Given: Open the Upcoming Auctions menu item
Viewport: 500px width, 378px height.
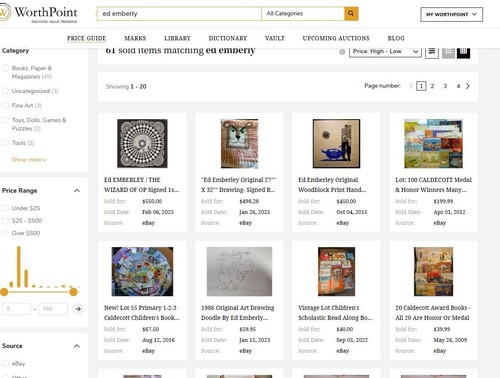Looking at the screenshot, I should click(x=336, y=38).
